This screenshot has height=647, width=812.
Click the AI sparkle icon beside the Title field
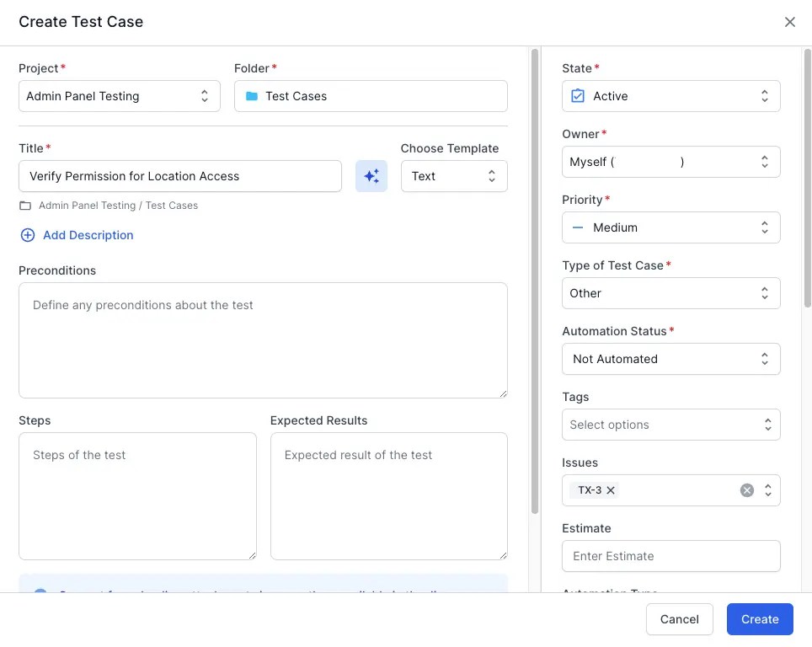click(371, 176)
